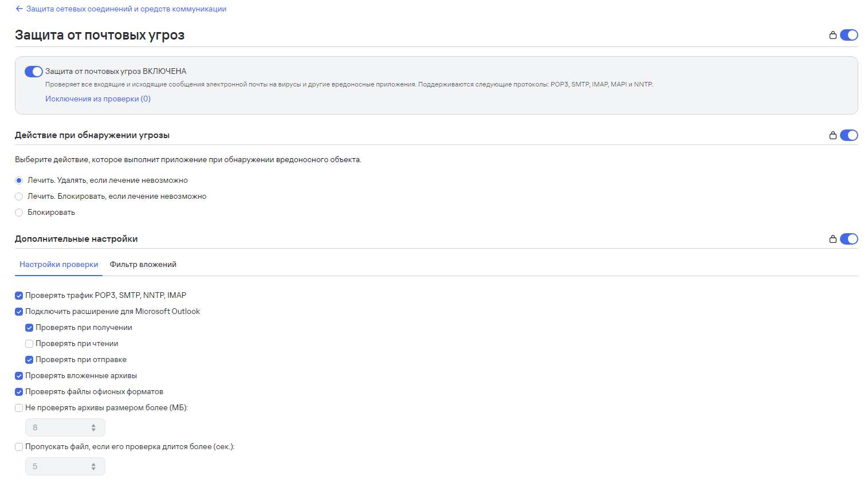The width and height of the screenshot is (868, 495).
Task: Click the Защита от почтовых угроз page title
Action: pyautogui.click(x=100, y=35)
